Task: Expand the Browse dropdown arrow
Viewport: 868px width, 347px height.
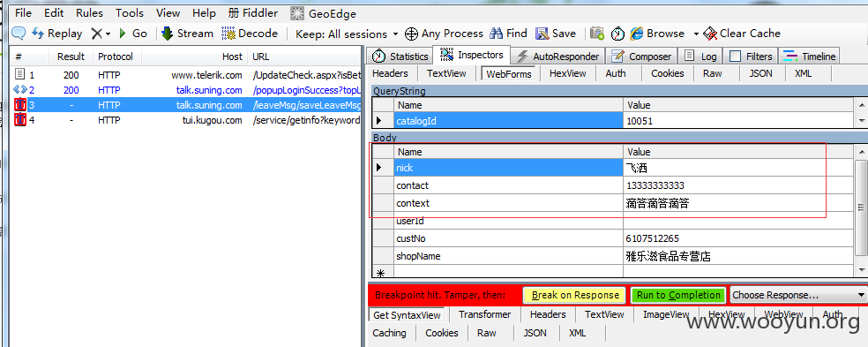Action: pyautogui.click(x=696, y=34)
